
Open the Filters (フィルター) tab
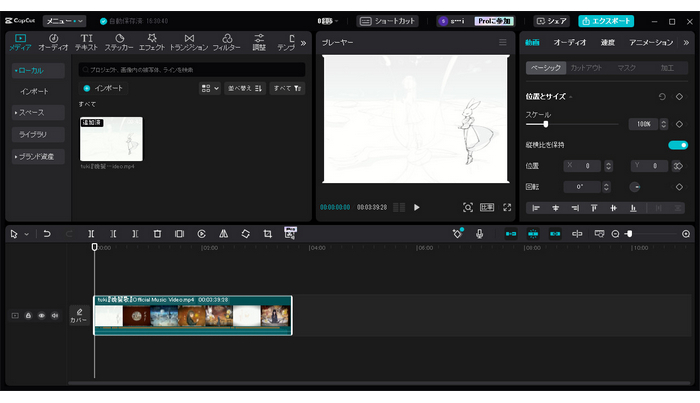[226, 42]
